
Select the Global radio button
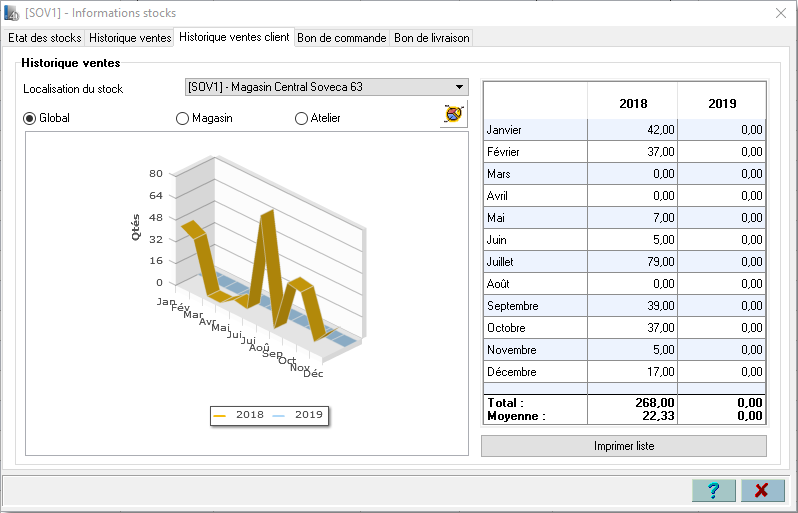tap(30, 118)
